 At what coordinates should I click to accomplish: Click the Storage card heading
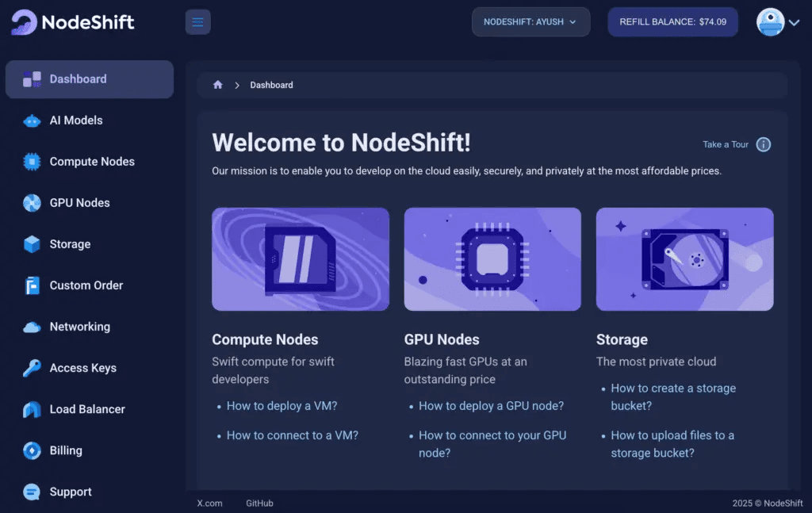coord(622,339)
